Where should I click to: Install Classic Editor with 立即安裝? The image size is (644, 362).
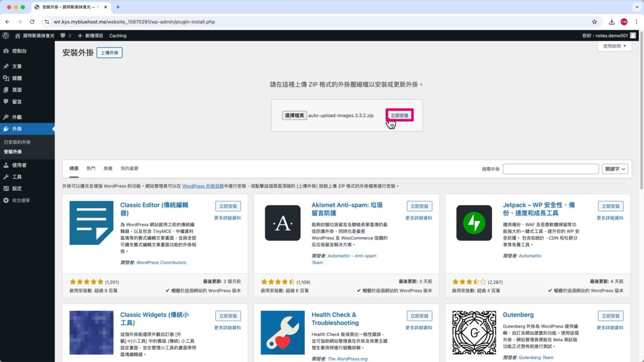[x=228, y=206]
